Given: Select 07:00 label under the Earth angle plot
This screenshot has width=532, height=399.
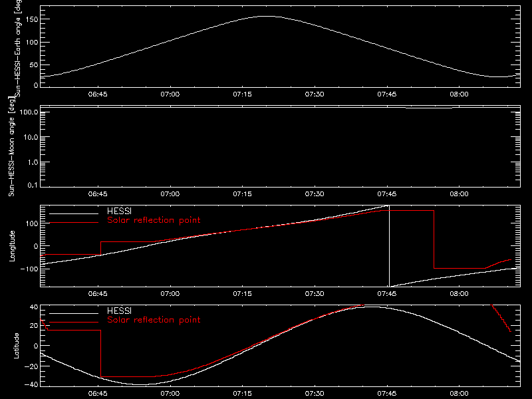Looking at the screenshot, I should 170,94.
